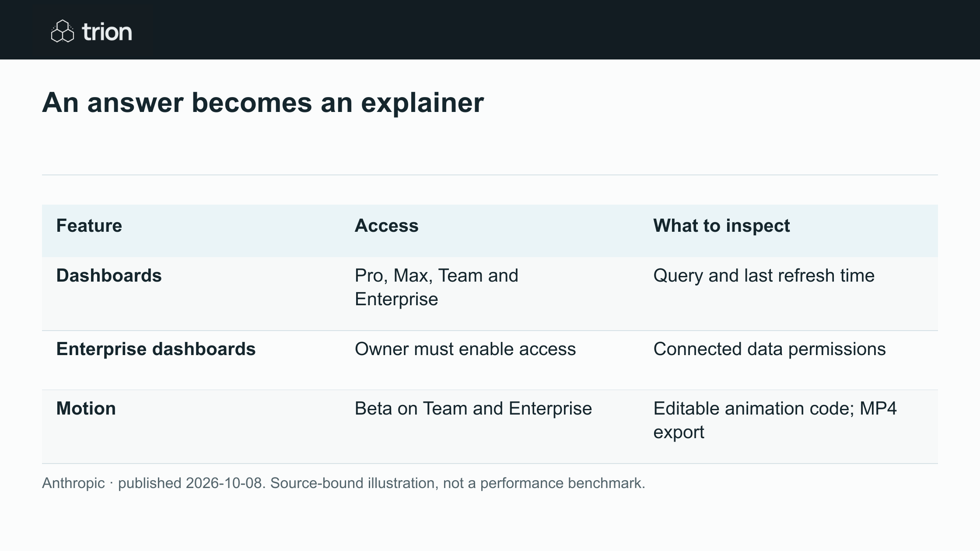Click the Anthropic source footnote

coord(343,483)
